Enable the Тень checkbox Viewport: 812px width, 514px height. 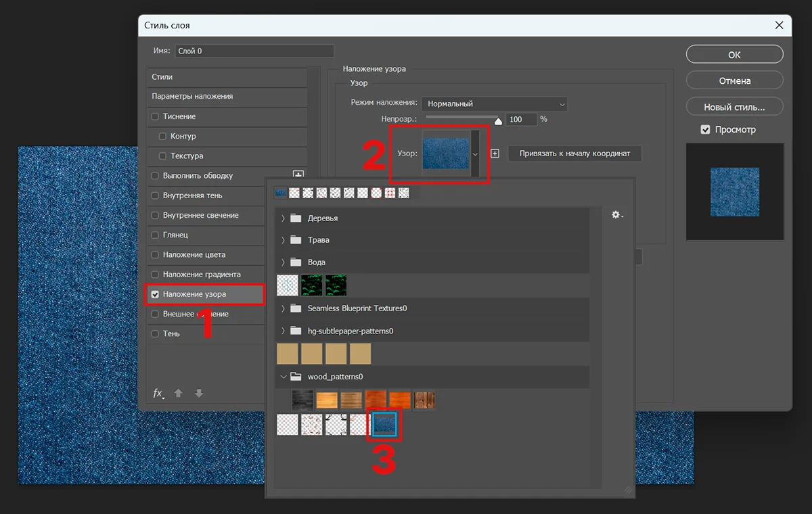tap(155, 333)
